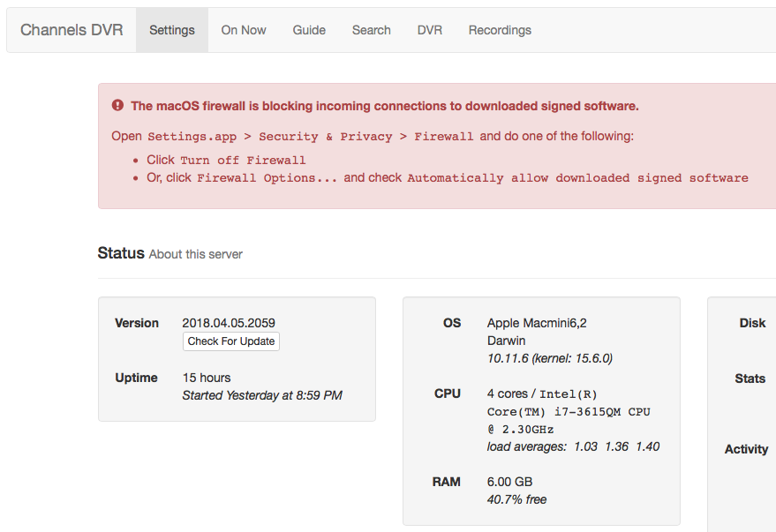
Task: Click the Status section heading
Action: coord(121,253)
